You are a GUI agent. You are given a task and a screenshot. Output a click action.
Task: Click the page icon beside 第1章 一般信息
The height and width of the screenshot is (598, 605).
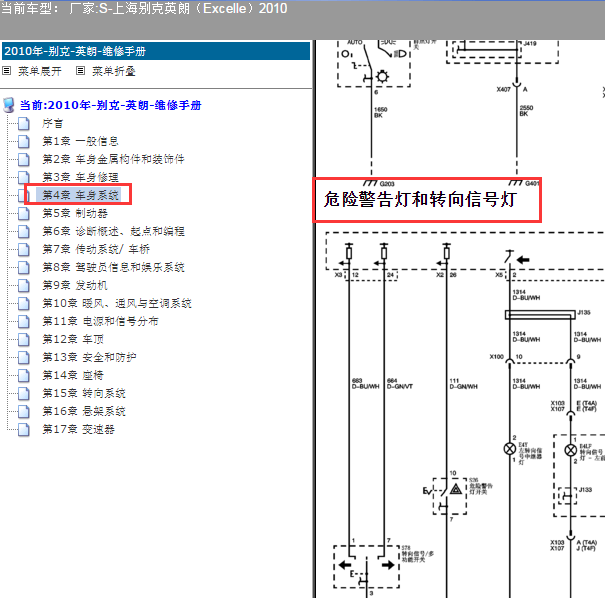point(24,142)
